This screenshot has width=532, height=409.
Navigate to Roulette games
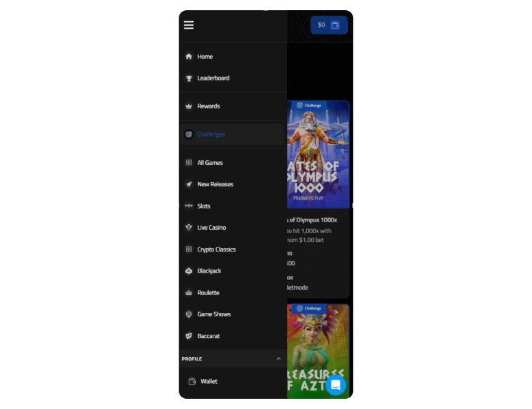coord(208,293)
